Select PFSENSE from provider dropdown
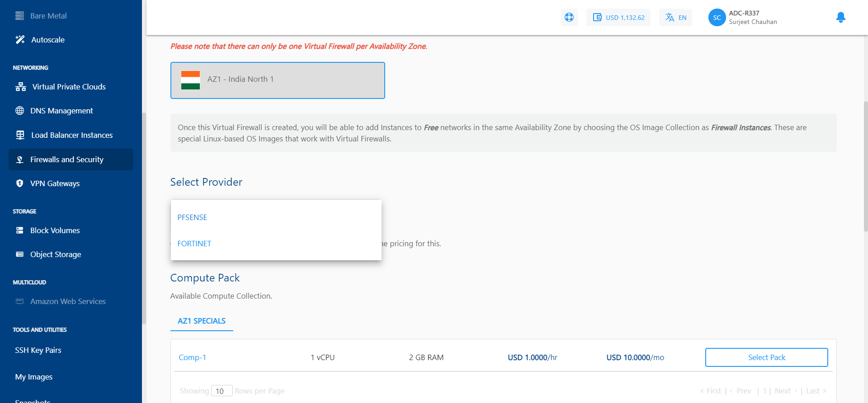The image size is (868, 403). 192,217
